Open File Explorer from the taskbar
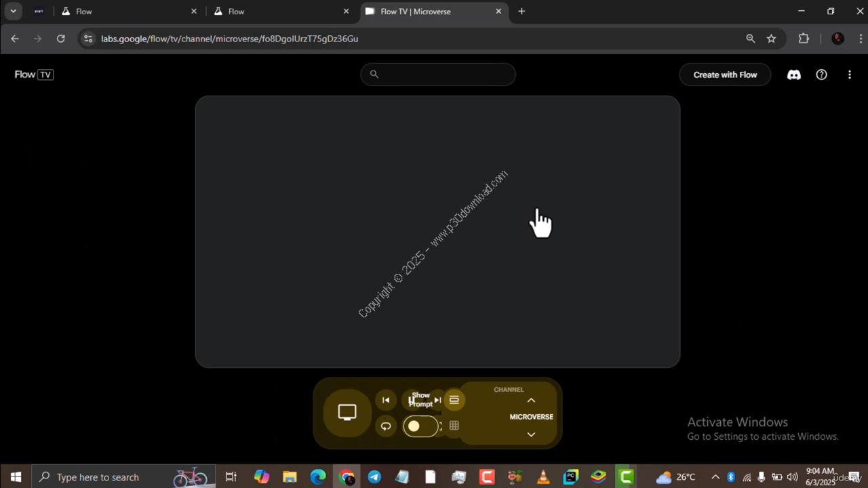 pyautogui.click(x=290, y=477)
